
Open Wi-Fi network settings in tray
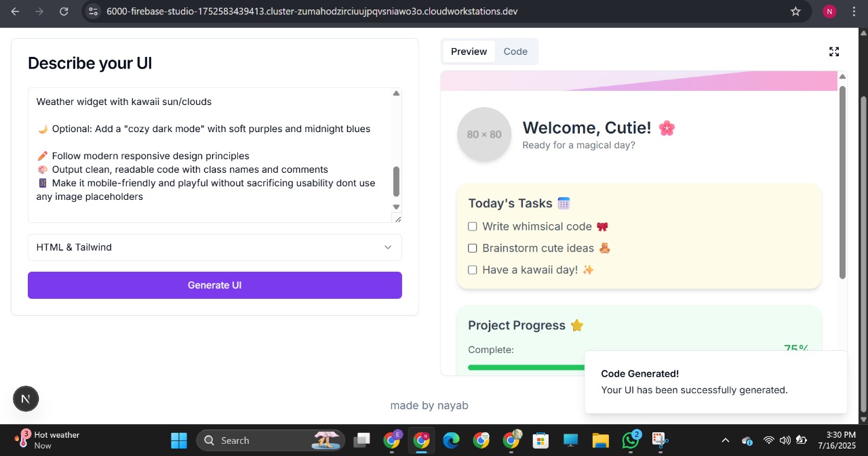click(x=768, y=440)
